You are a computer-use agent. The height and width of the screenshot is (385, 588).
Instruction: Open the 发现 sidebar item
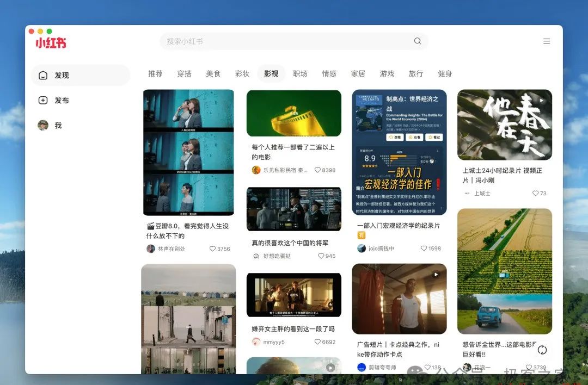[80, 75]
